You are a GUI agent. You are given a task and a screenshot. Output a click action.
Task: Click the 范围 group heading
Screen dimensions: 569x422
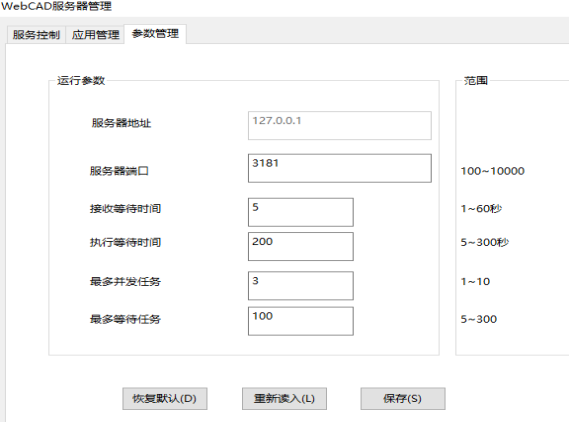[476, 81]
